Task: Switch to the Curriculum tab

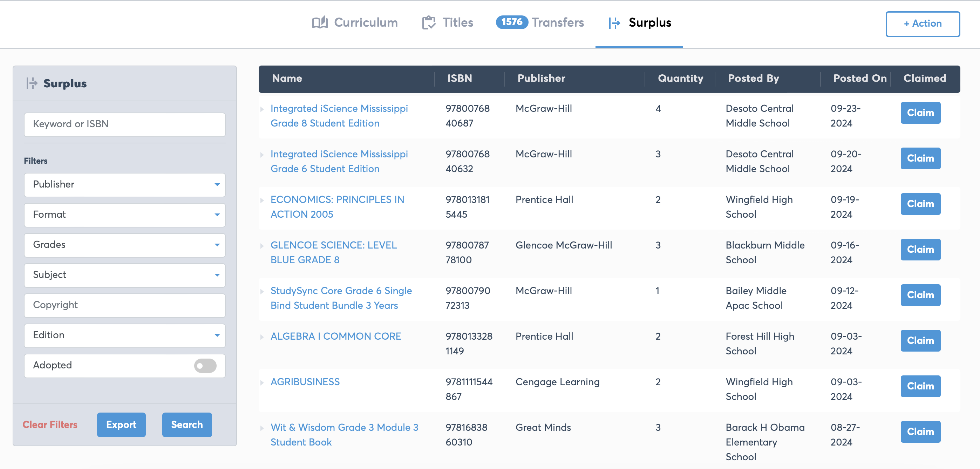Action: coord(365,23)
